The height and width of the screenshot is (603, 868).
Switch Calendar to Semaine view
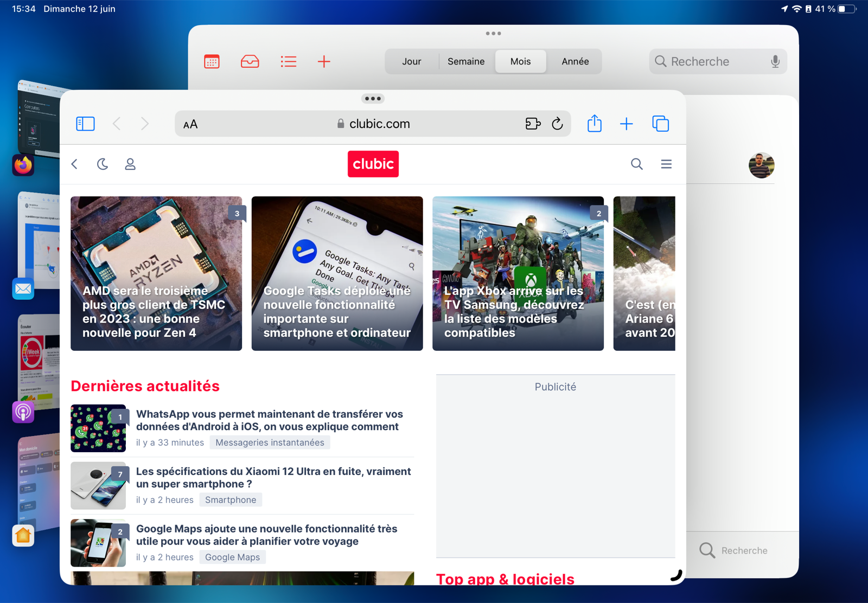pos(465,61)
